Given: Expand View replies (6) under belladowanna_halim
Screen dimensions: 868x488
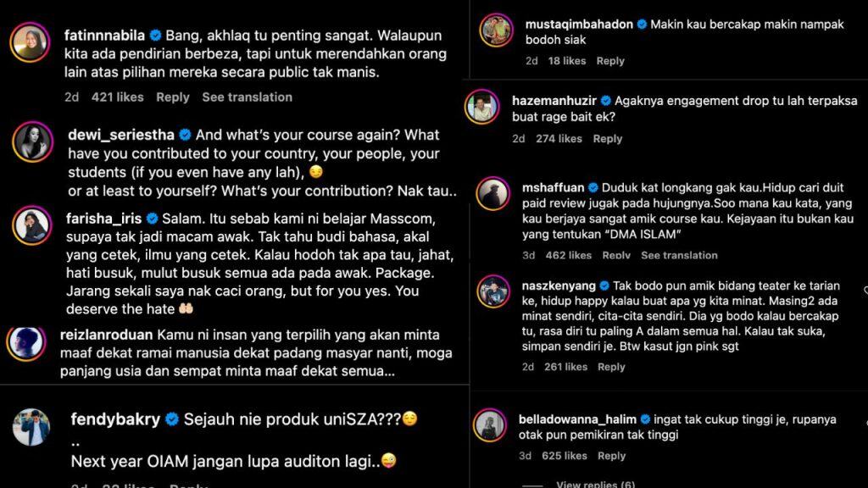Looking at the screenshot, I should click(x=596, y=484).
